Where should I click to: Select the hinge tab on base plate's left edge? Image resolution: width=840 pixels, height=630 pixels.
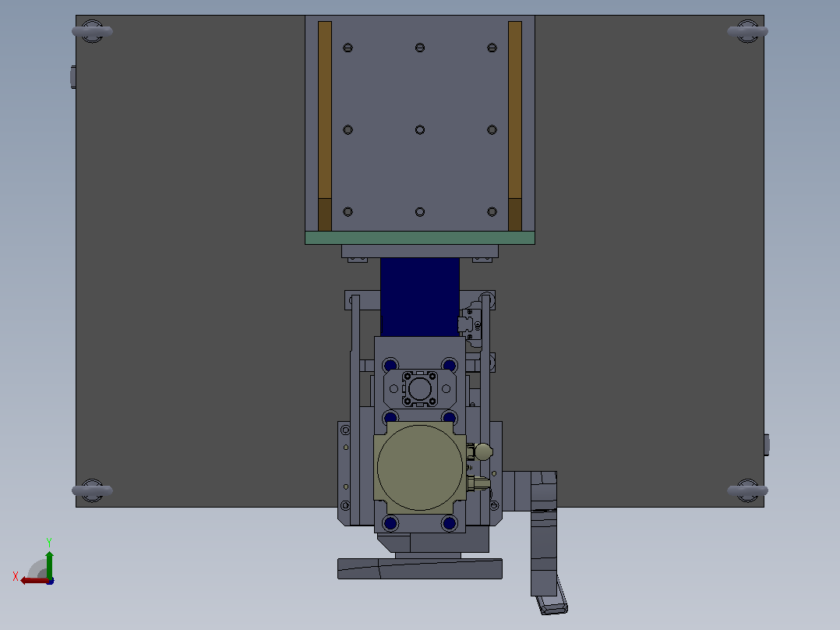(73, 77)
